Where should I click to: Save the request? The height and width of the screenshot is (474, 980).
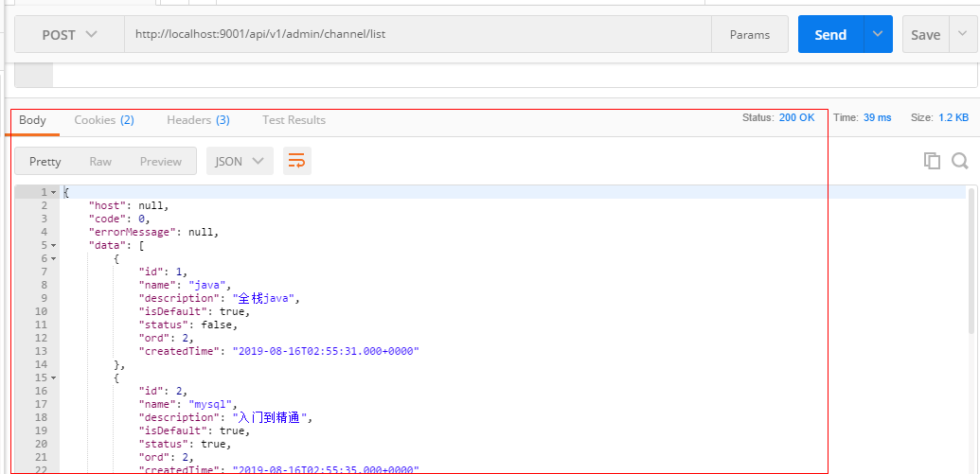click(926, 35)
